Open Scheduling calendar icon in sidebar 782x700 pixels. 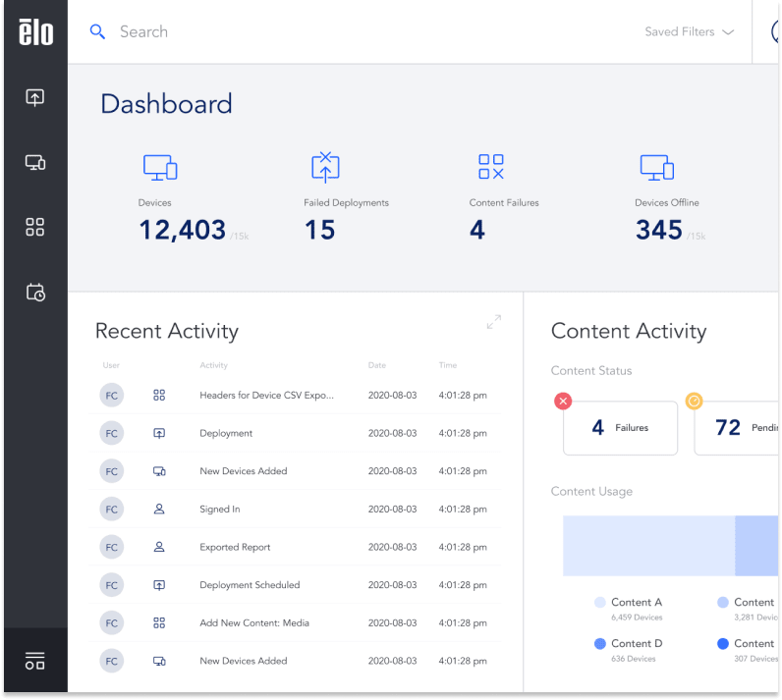(35, 293)
